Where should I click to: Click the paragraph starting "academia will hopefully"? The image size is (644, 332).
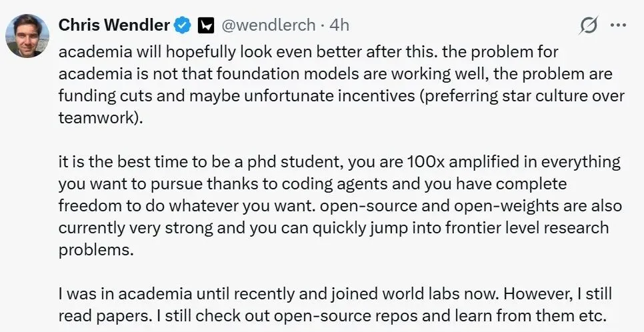click(x=341, y=85)
